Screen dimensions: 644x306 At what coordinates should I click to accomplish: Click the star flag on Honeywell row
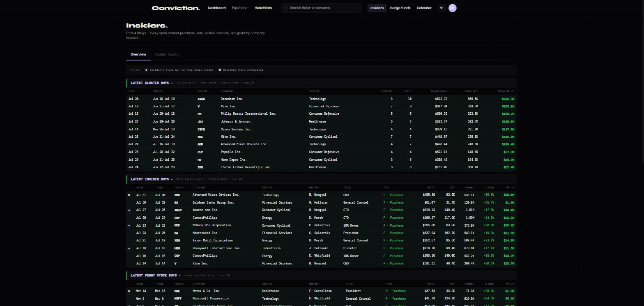129,248
